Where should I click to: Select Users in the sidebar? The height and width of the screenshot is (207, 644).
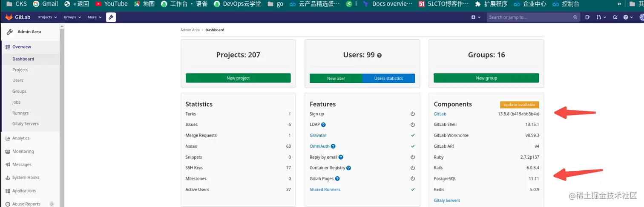coord(18,80)
